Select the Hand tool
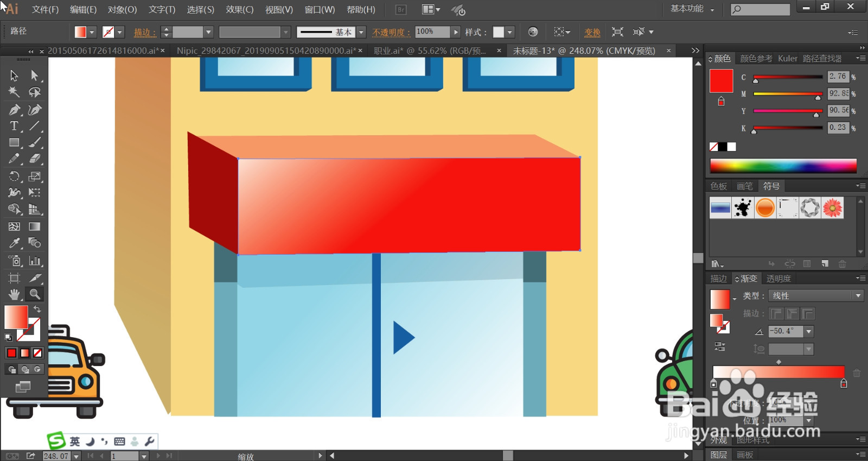Screen dimensions: 868x461 pyautogui.click(x=14, y=294)
